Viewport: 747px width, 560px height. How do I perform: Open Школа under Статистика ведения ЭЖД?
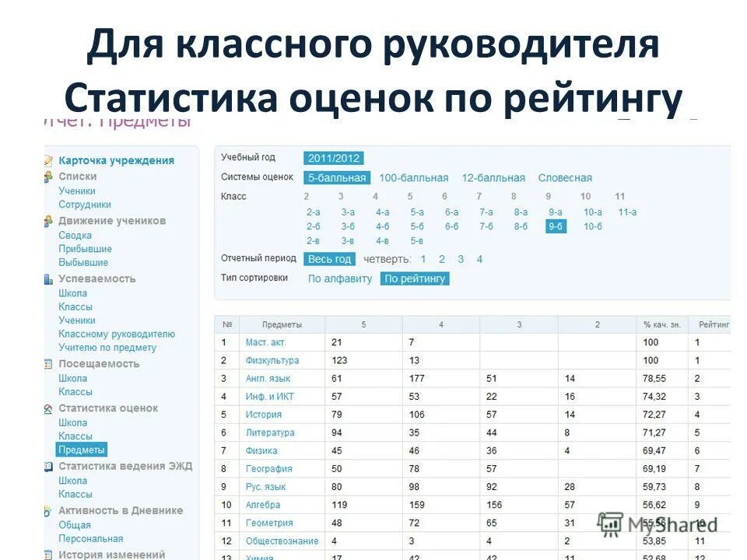(x=73, y=481)
